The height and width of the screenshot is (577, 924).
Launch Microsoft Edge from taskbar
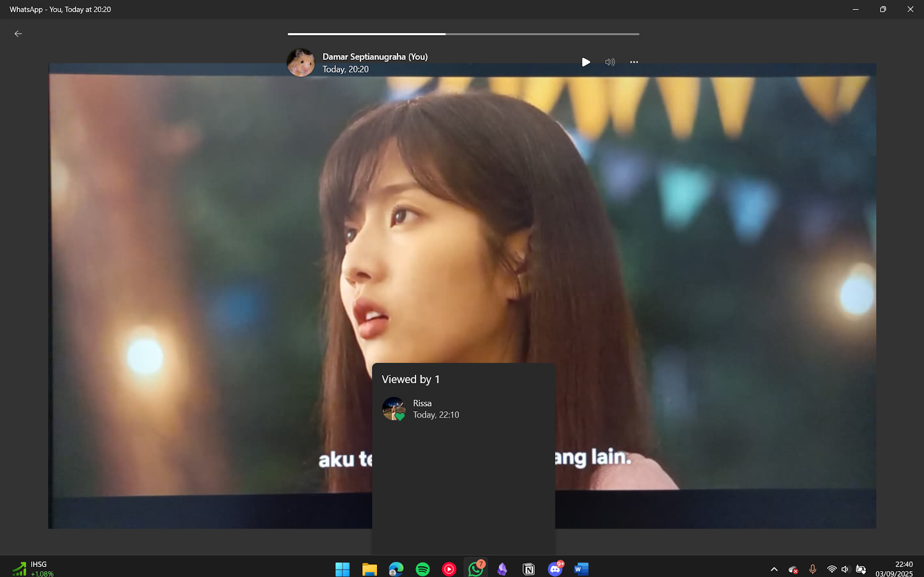[396, 569]
